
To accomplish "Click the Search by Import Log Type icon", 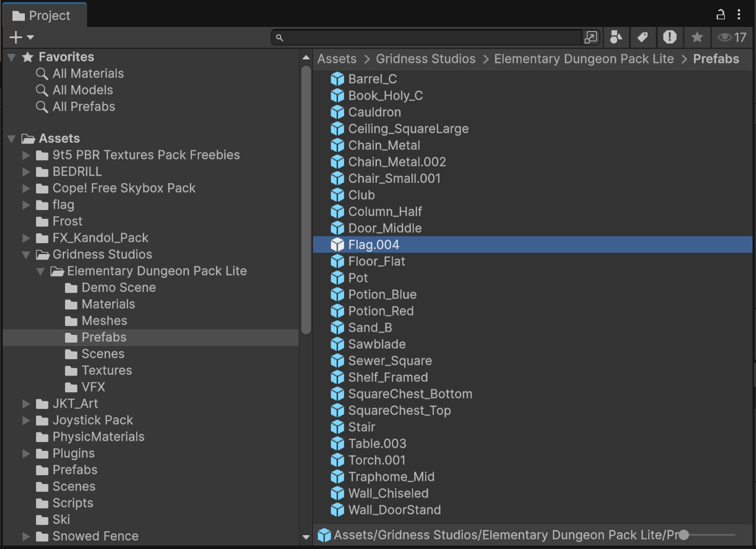I will click(x=670, y=37).
